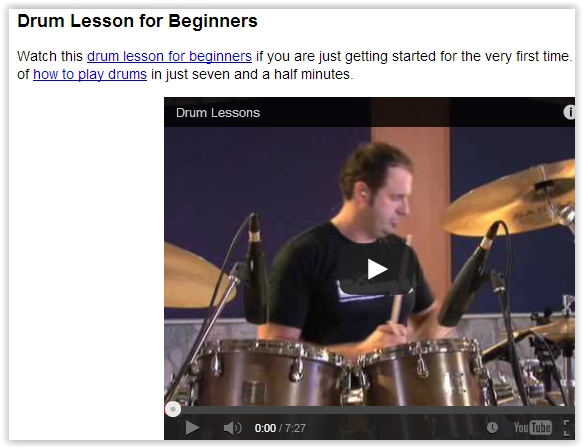Seek to the middle of the video progress bar
The height and width of the screenshot is (448, 583).
(370, 410)
